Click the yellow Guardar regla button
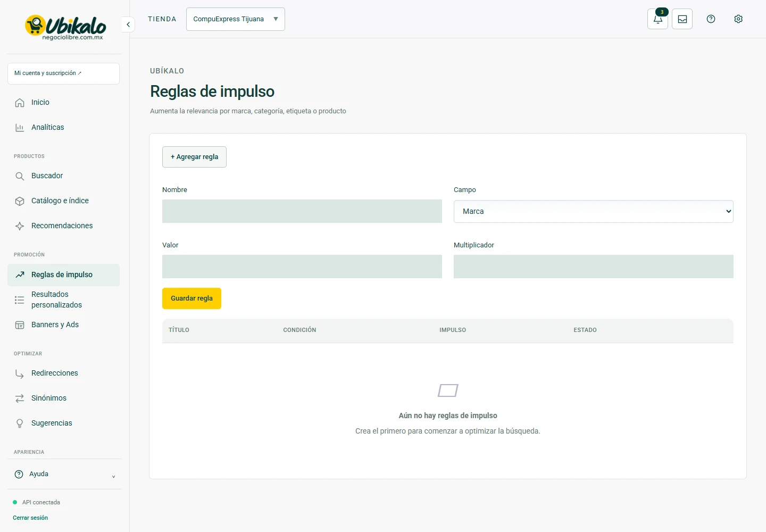Image resolution: width=766 pixels, height=532 pixels. (x=191, y=298)
